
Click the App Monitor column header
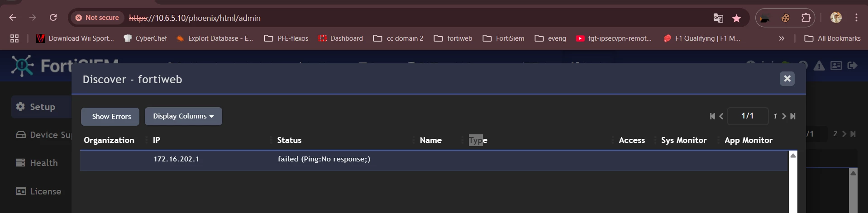(749, 140)
